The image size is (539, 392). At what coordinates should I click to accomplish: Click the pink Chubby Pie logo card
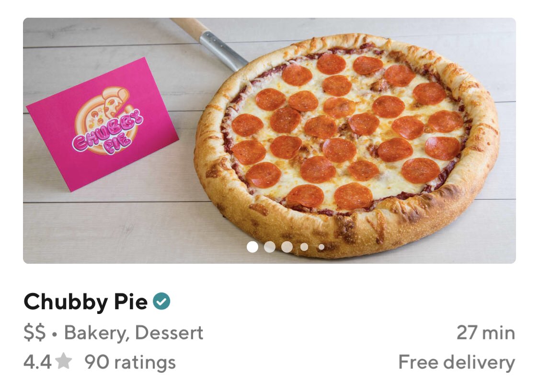(103, 124)
